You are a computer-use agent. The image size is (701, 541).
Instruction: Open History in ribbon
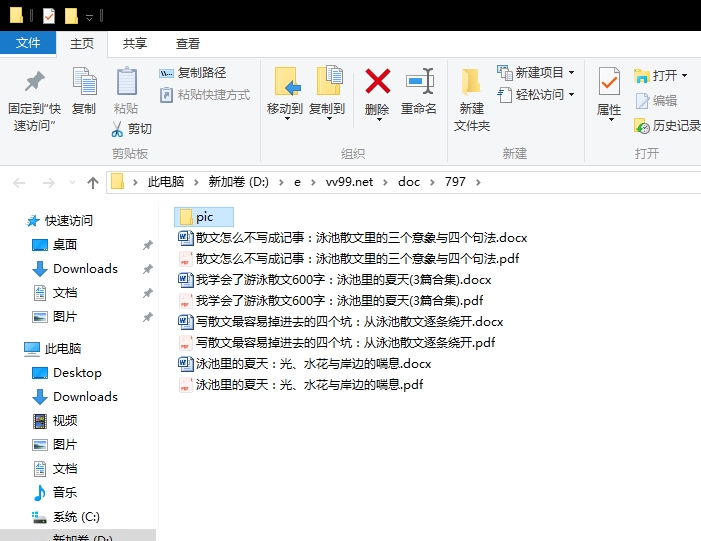[x=667, y=126]
